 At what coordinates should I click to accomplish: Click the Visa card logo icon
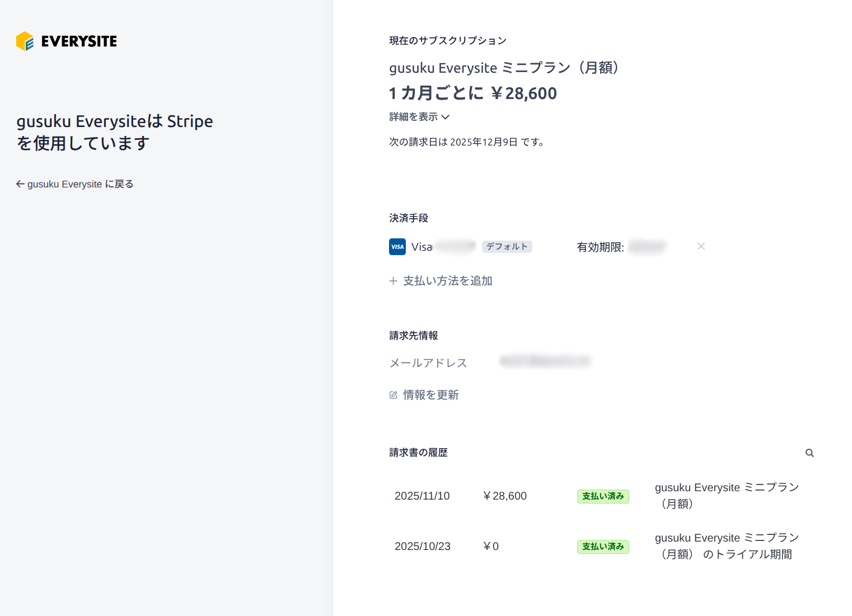click(x=397, y=247)
